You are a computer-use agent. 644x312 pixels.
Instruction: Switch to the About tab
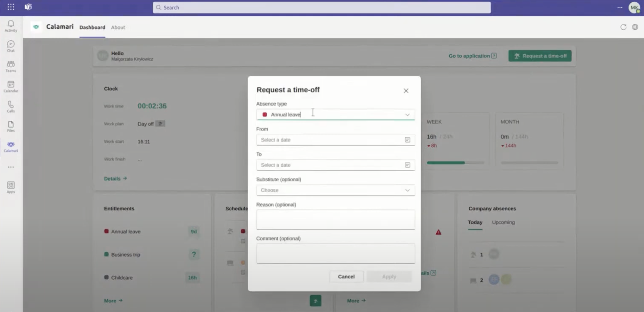pos(118,28)
